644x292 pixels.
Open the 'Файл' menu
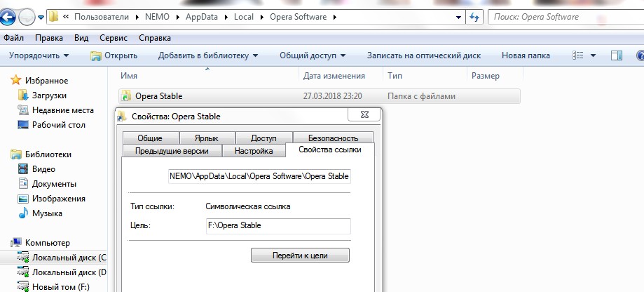coord(13,38)
